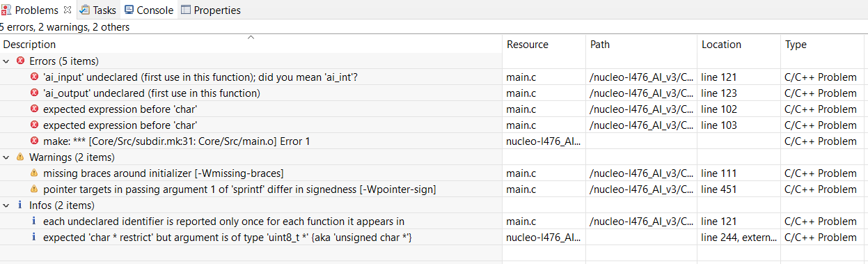Viewport: 868px width, 264px height.
Task: Collapse the Warnings (2 items) group
Action: pos(6,157)
